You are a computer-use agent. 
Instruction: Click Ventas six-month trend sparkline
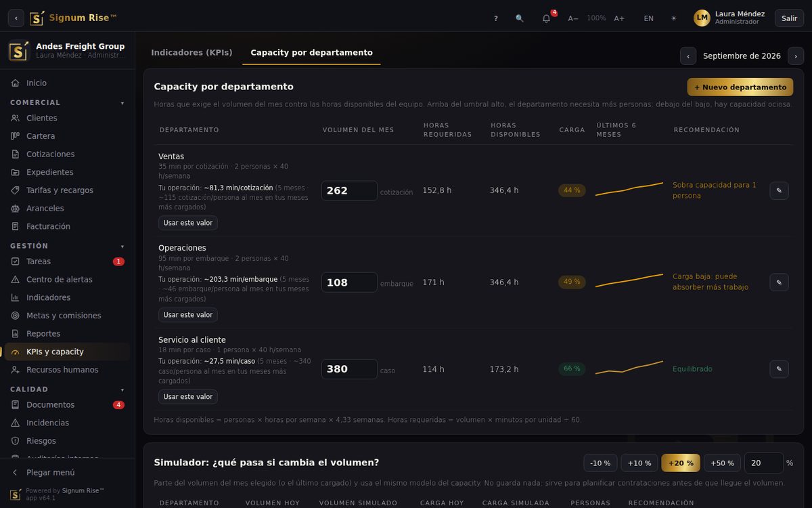point(629,189)
